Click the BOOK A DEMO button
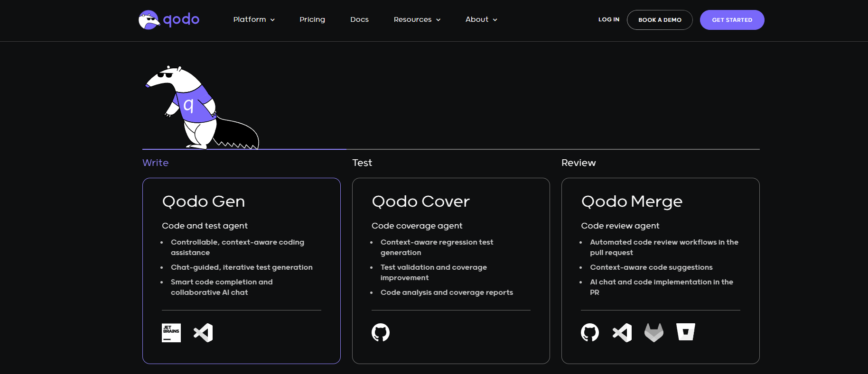 pos(660,20)
